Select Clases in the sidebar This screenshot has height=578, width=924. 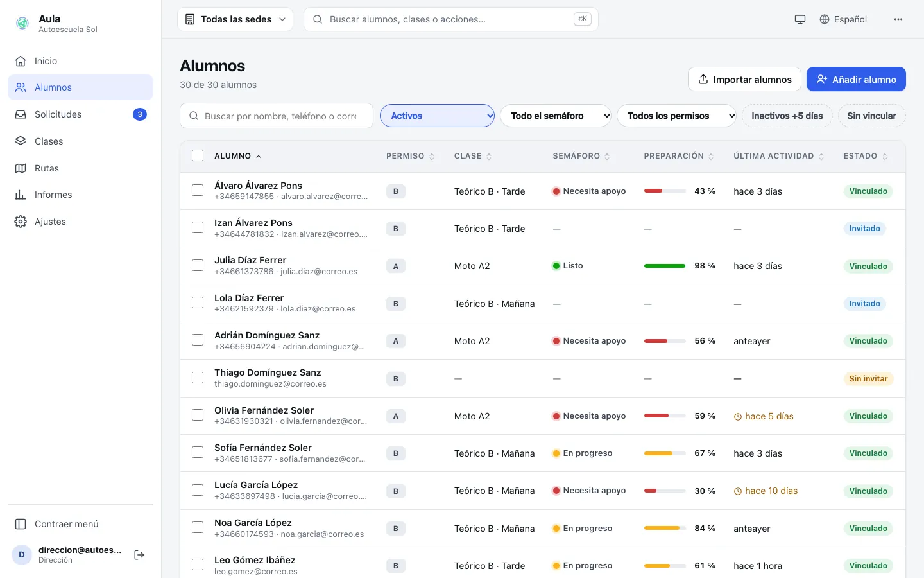click(80, 141)
